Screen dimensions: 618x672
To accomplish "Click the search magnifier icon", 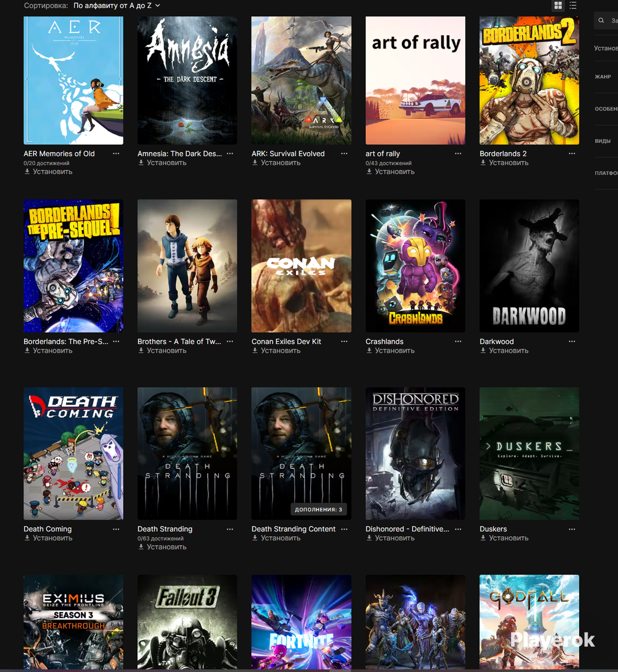I will 601,20.
